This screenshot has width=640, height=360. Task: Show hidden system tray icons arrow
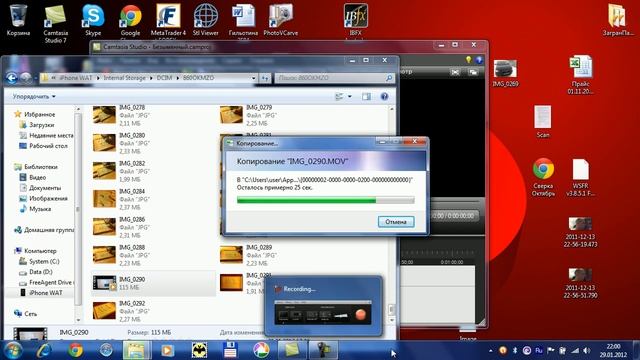coord(491,350)
